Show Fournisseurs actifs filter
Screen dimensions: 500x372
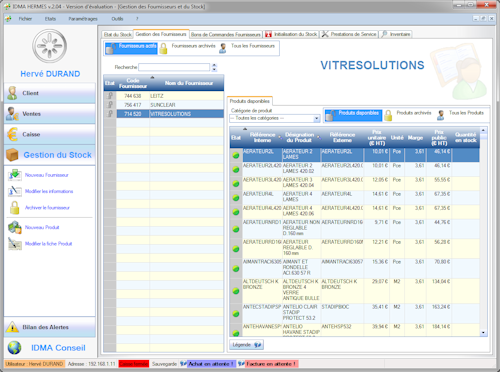pos(131,48)
